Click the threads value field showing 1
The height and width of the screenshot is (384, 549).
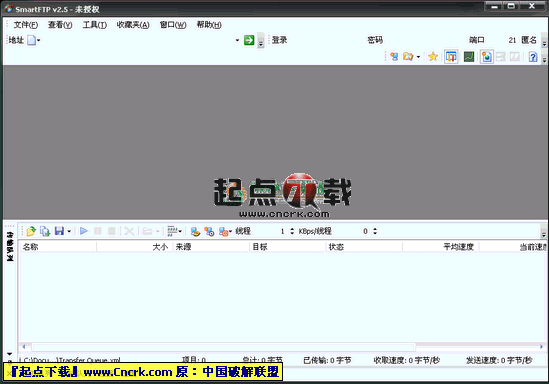coord(270,231)
